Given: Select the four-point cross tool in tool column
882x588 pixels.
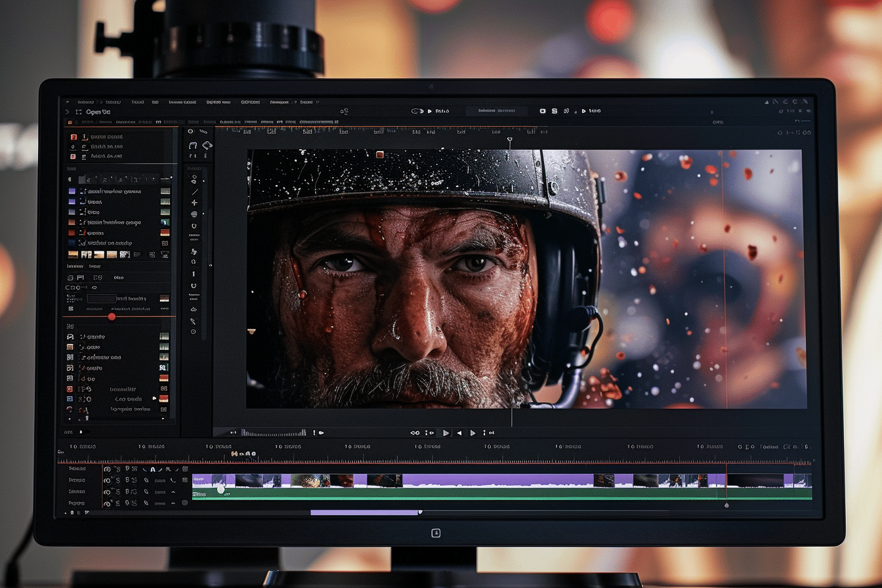Looking at the screenshot, I should (x=194, y=203).
